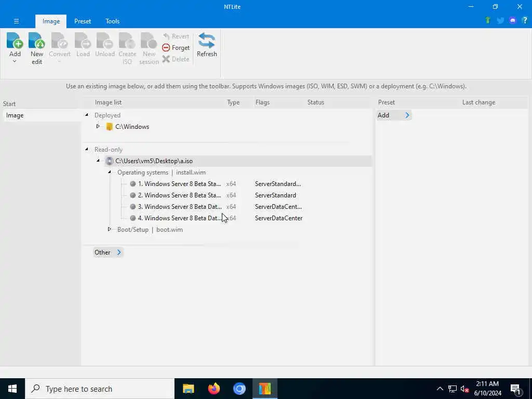
Task: Switch to the Preset tab
Action: coord(83,21)
